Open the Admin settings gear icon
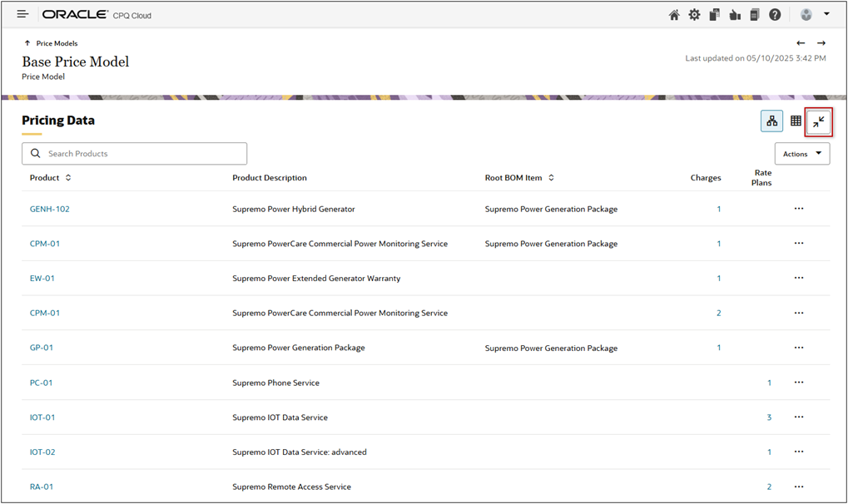848x504 pixels. click(694, 15)
